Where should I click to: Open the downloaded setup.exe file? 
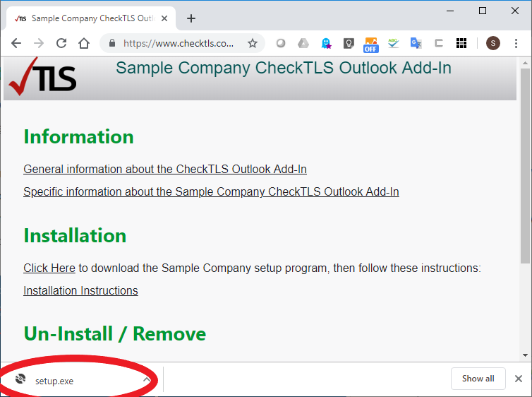point(54,381)
